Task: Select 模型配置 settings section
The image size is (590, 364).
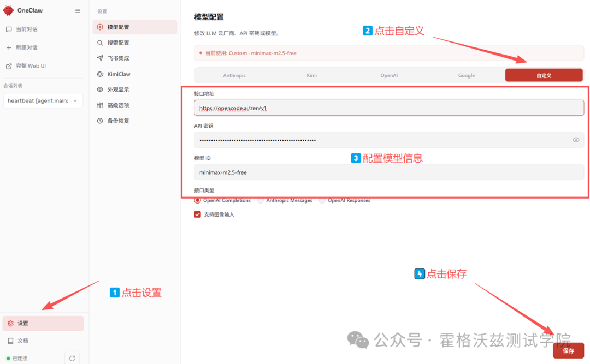Action: click(135, 27)
